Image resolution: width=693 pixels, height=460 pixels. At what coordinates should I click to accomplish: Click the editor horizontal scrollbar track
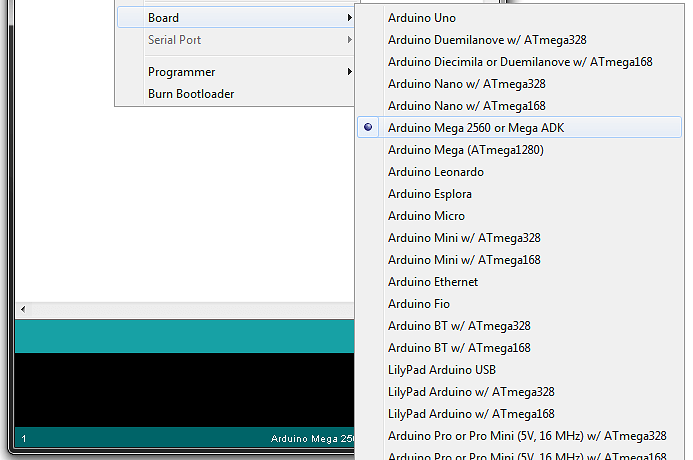192,309
